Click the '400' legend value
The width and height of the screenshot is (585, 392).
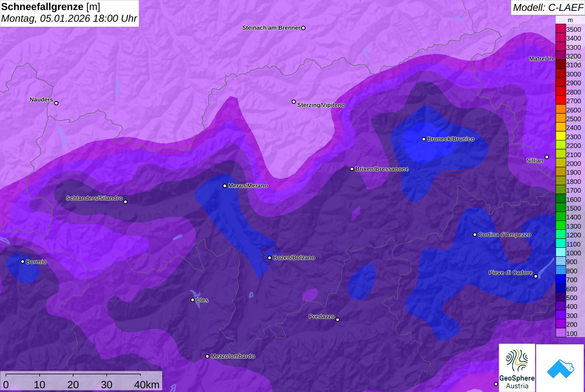(572, 306)
